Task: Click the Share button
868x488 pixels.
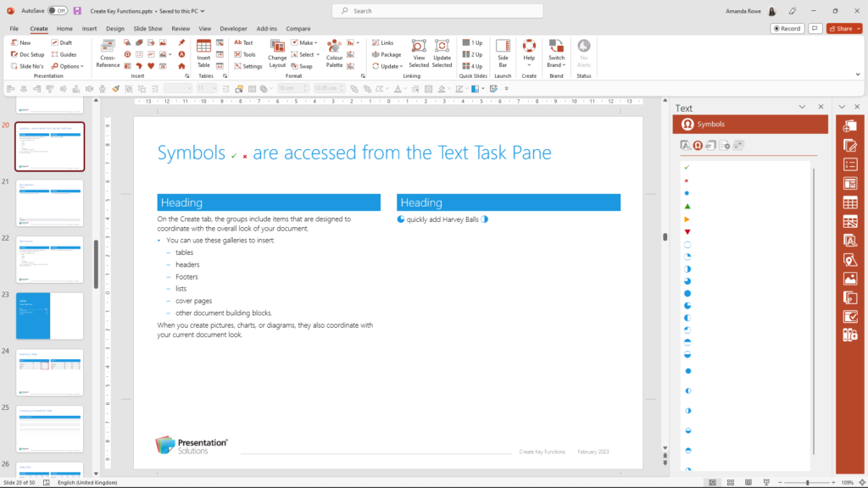Action: (843, 27)
